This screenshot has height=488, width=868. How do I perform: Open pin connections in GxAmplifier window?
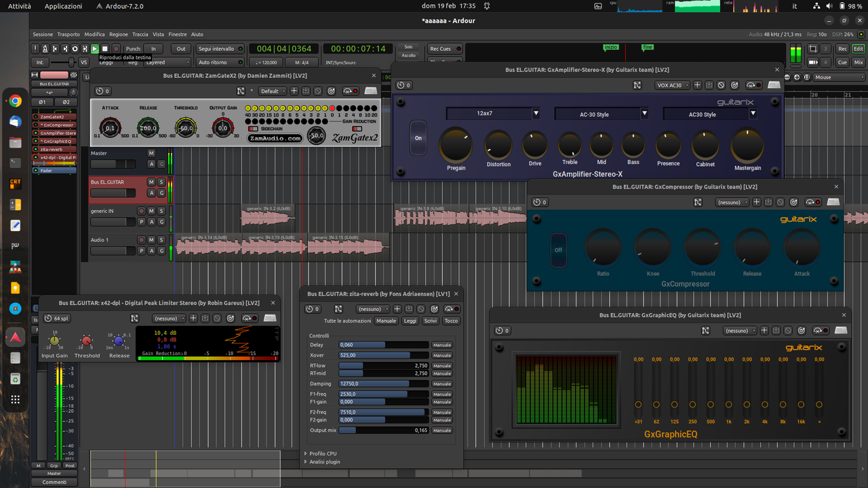[x=637, y=85]
